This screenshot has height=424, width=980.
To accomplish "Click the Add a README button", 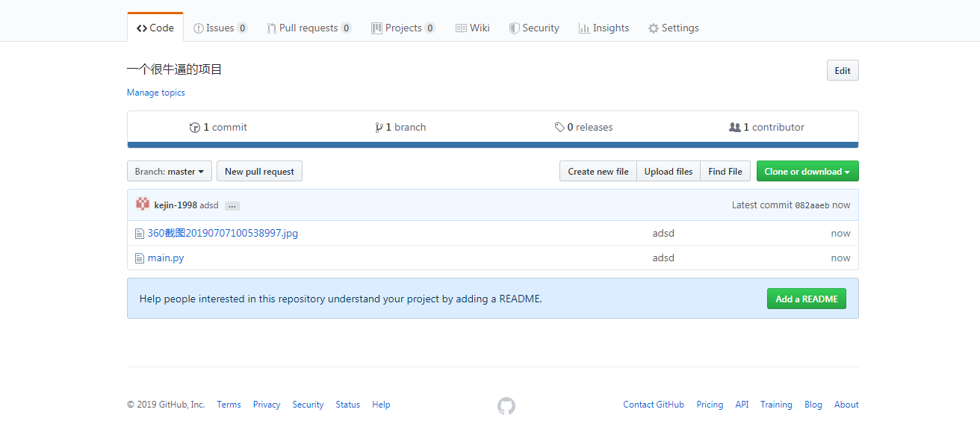I will (x=807, y=299).
